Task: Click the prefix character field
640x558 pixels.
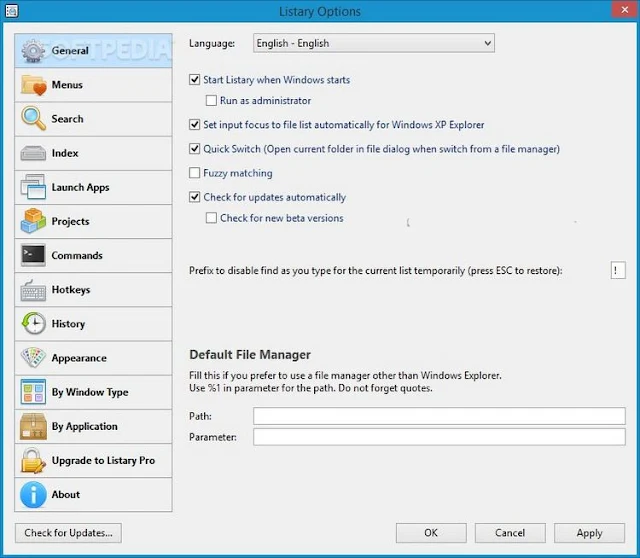Action: coord(618,270)
